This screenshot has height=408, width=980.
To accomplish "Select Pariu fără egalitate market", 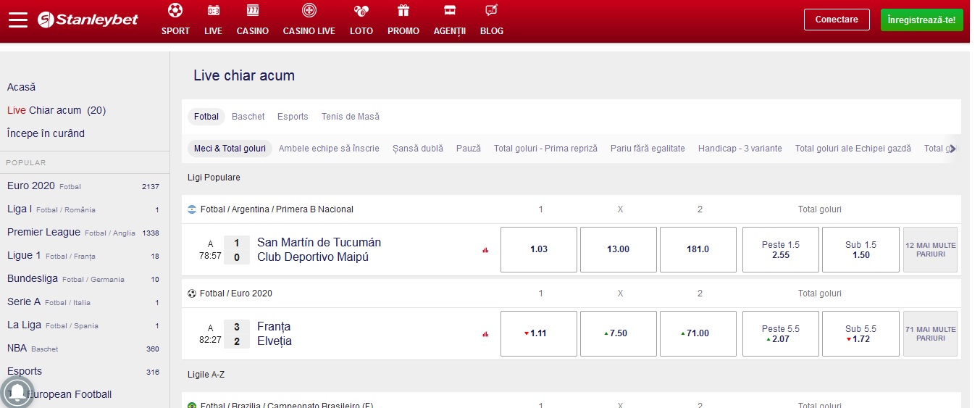I will click(x=648, y=149).
